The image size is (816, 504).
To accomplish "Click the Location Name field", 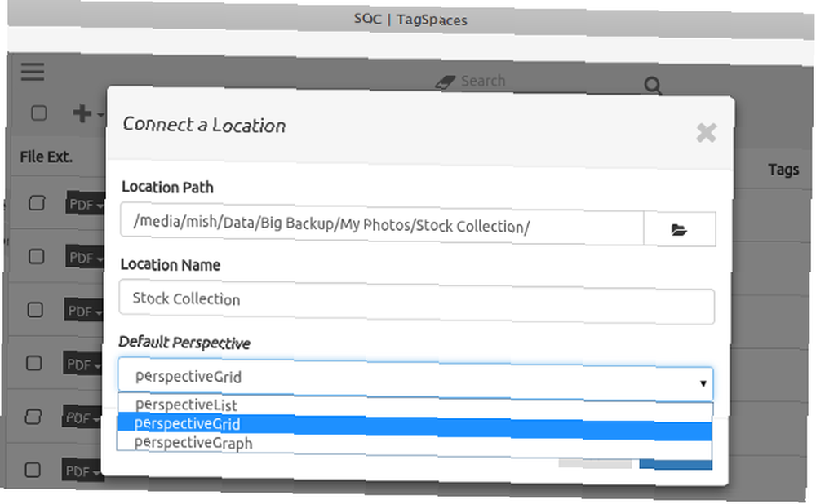I will [416, 302].
